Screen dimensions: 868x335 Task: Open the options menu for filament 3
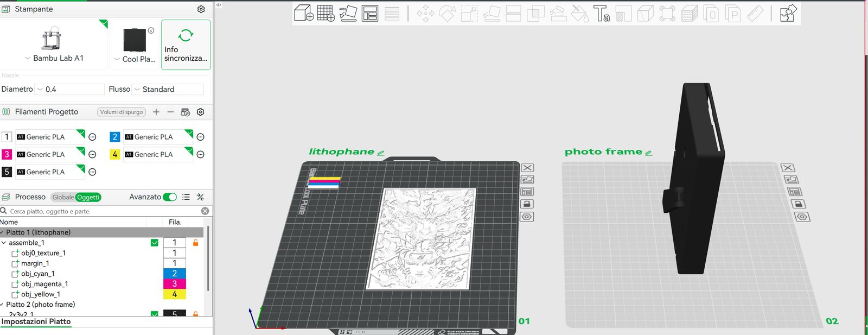click(x=92, y=155)
